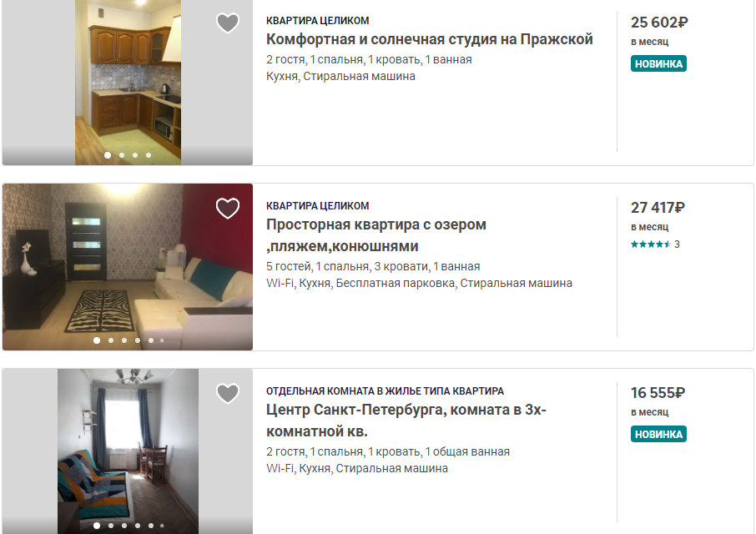Screen dimensions: 756x534
Task: Select last carousel dot on kitchen photo
Action: (x=149, y=155)
